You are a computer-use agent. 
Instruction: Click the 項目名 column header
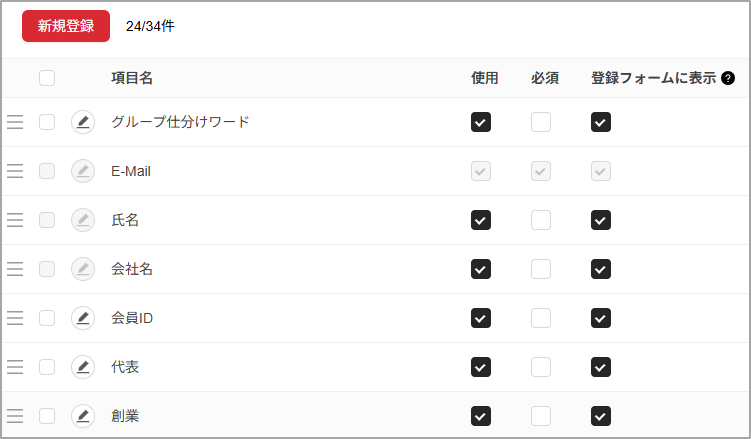click(132, 78)
